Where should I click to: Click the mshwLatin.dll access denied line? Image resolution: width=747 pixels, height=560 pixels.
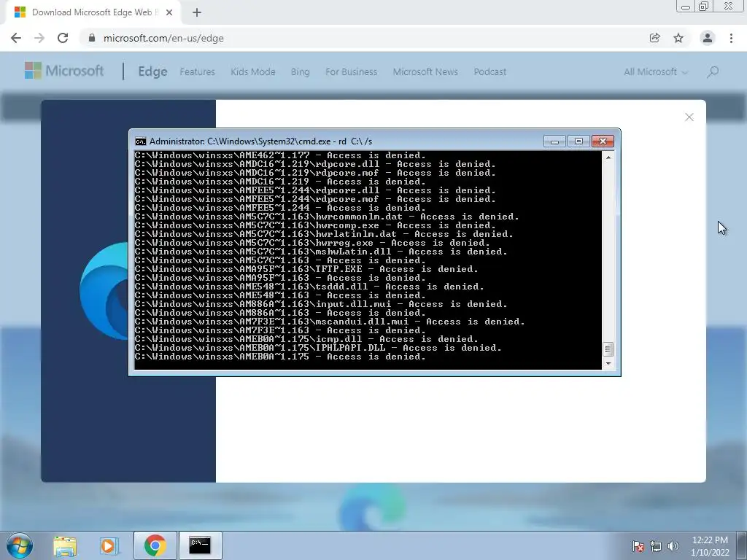click(321, 252)
